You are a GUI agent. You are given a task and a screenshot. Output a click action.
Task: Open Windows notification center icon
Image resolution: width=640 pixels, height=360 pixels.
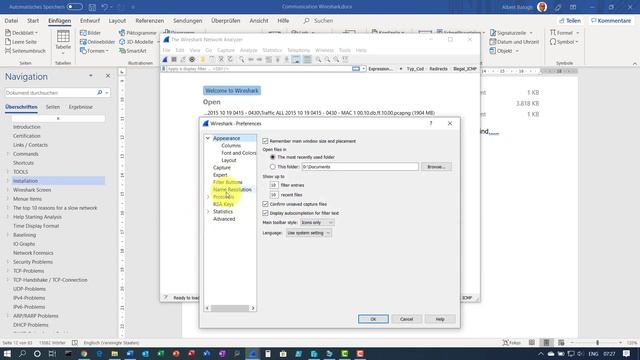[627, 354]
